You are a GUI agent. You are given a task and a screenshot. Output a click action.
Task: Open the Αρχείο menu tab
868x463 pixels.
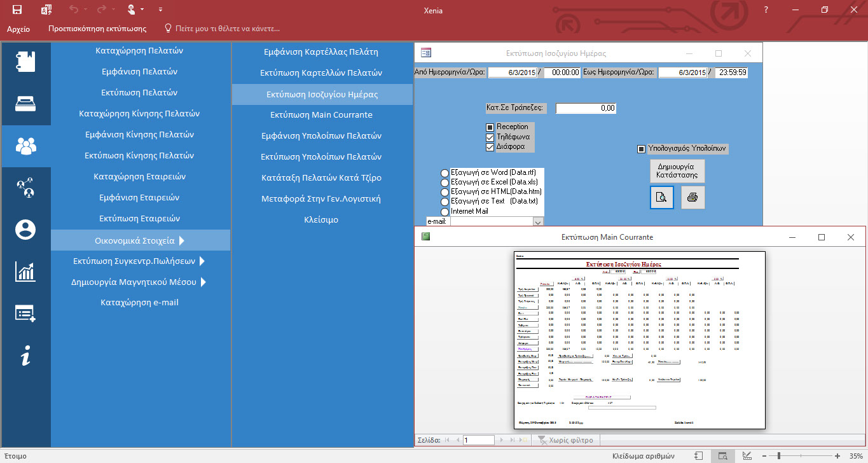(x=18, y=29)
